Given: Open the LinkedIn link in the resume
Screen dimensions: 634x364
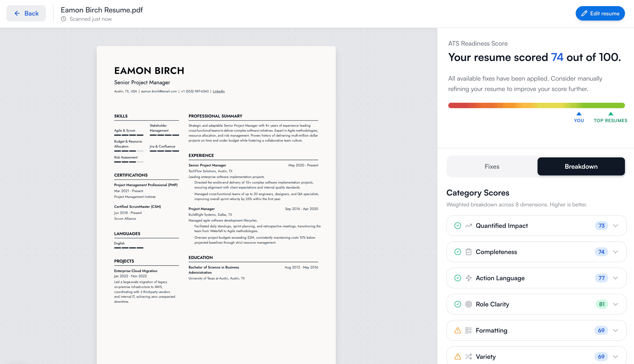Looking at the screenshot, I should pyautogui.click(x=218, y=91).
